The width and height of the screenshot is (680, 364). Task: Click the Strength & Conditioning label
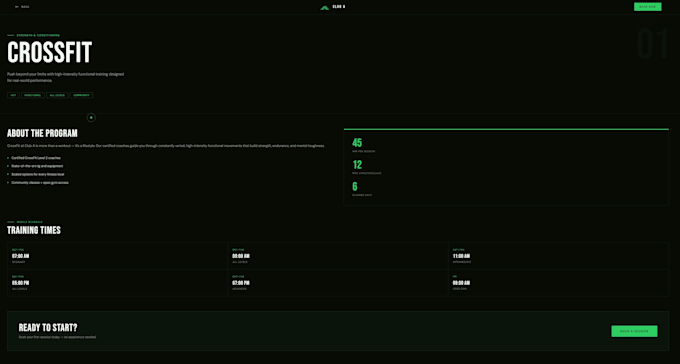coord(38,35)
